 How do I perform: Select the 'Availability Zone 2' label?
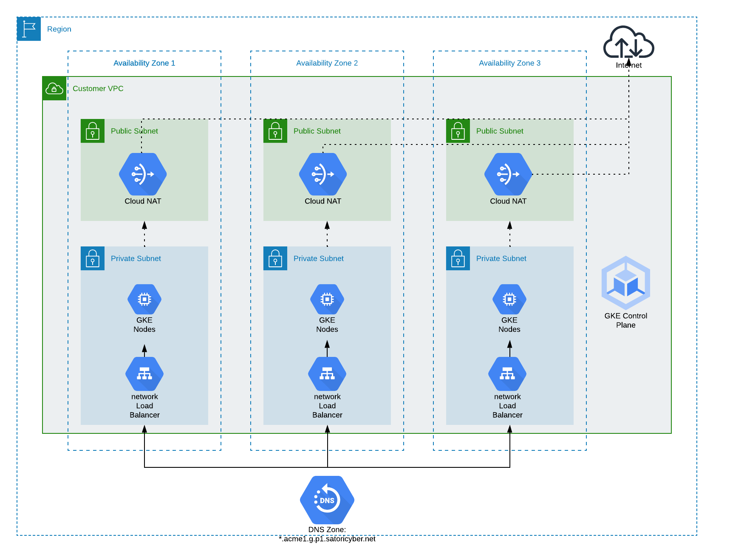tap(327, 63)
